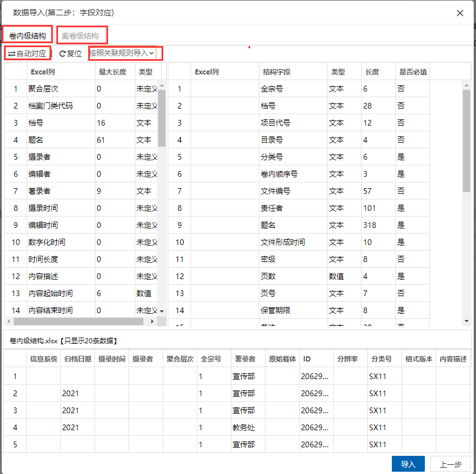Image resolution: width=476 pixels, height=474 pixels.
Task: Click the 是否必填 column header
Action: pyautogui.click(x=413, y=72)
